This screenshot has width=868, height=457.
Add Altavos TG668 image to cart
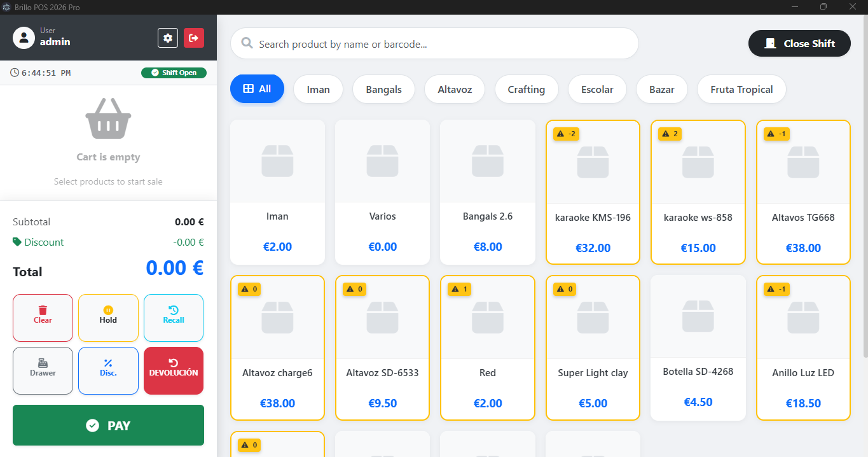[803, 162]
